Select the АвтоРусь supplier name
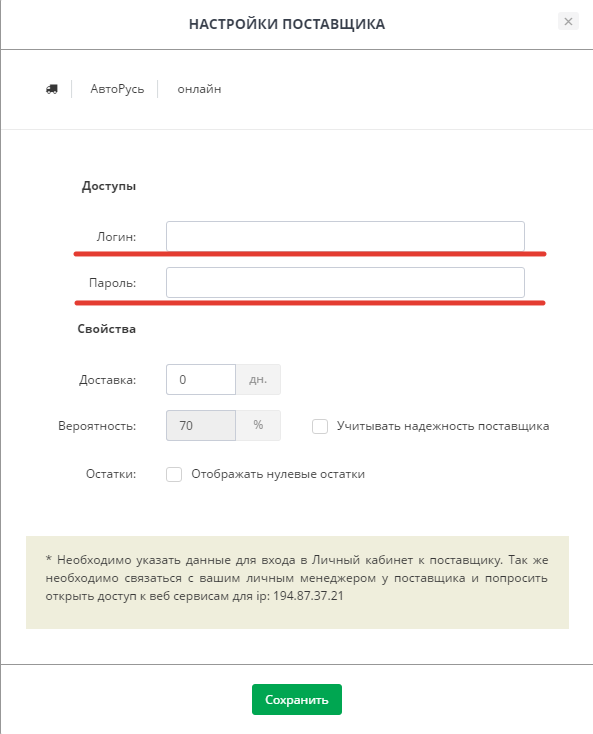This screenshot has height=734, width=593. point(117,89)
